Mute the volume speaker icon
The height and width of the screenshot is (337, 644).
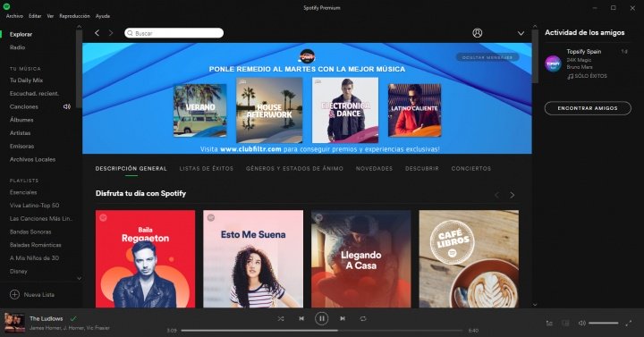[x=582, y=324]
